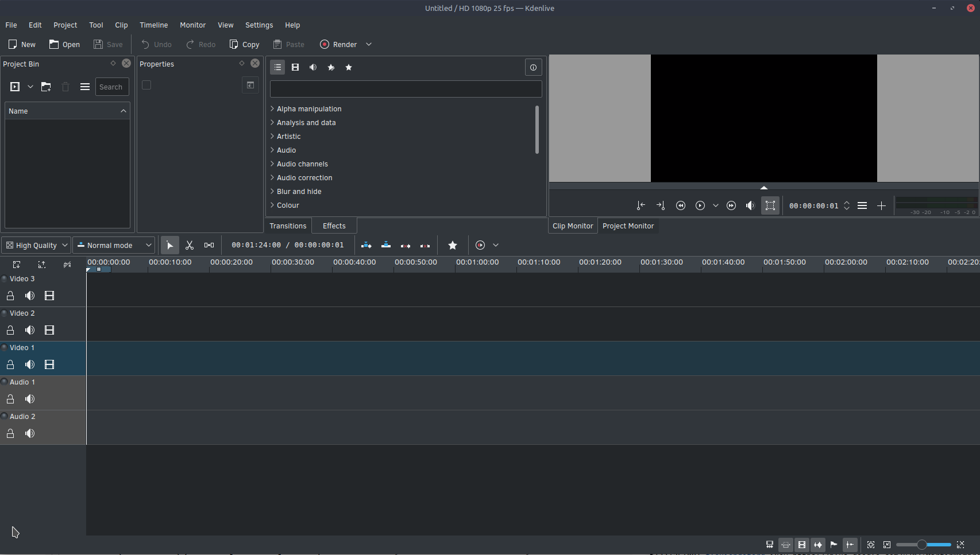Expand the Blur and hide category
Screen dimensions: 980x555
tap(272, 191)
